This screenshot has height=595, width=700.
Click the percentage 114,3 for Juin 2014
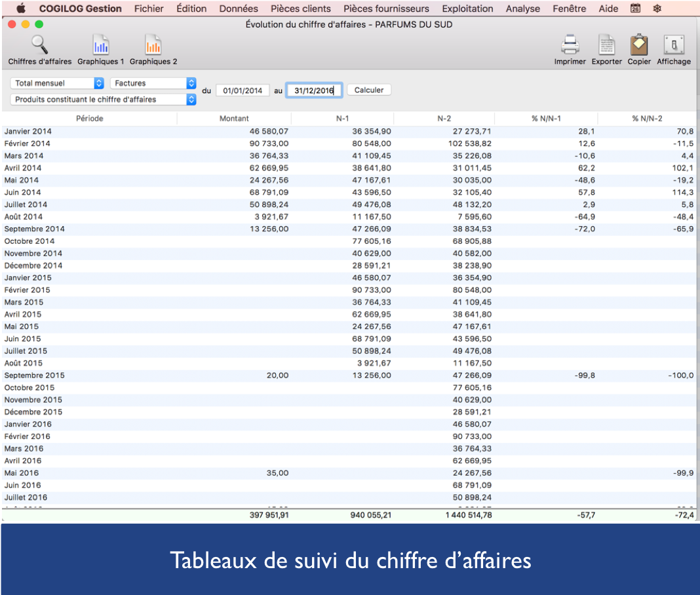tap(682, 193)
